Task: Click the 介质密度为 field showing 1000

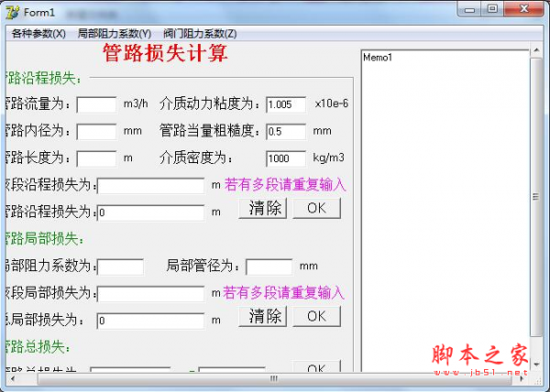Action: pos(286,158)
